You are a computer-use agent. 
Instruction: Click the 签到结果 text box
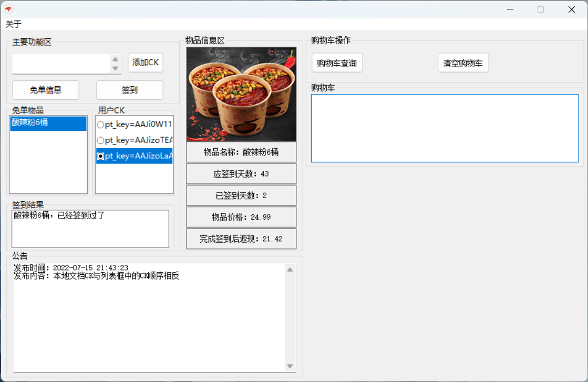coord(90,229)
